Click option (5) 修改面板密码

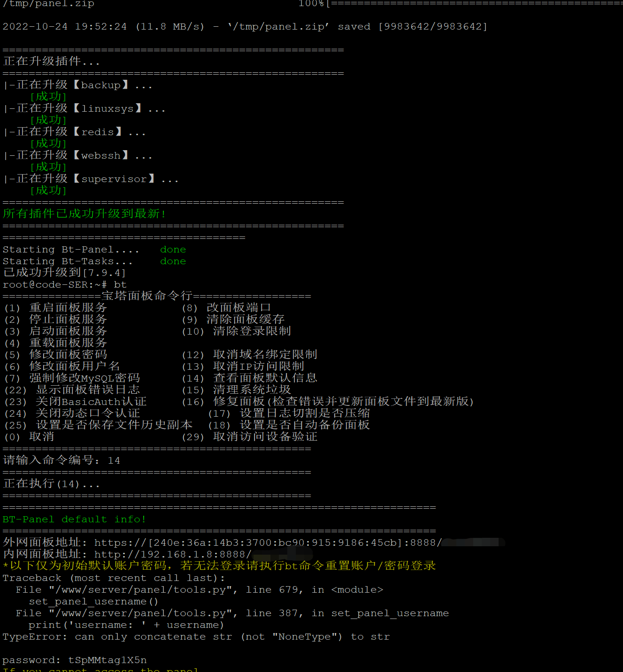[x=55, y=355]
